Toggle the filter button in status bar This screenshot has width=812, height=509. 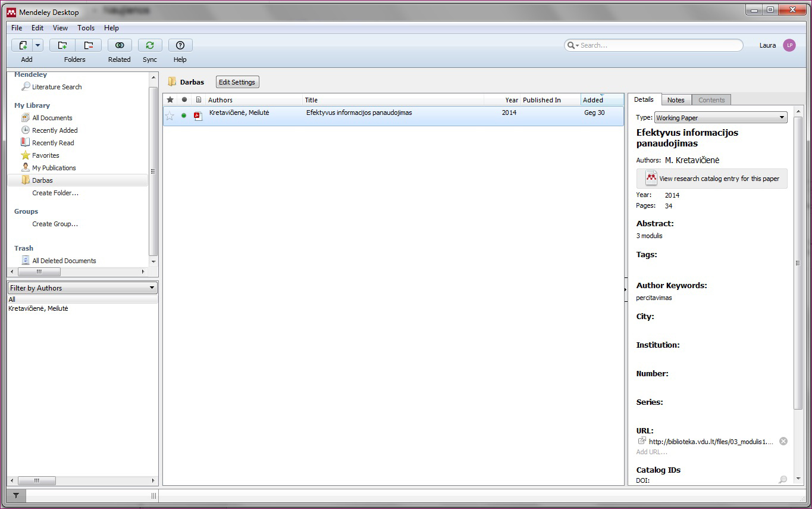coord(16,495)
